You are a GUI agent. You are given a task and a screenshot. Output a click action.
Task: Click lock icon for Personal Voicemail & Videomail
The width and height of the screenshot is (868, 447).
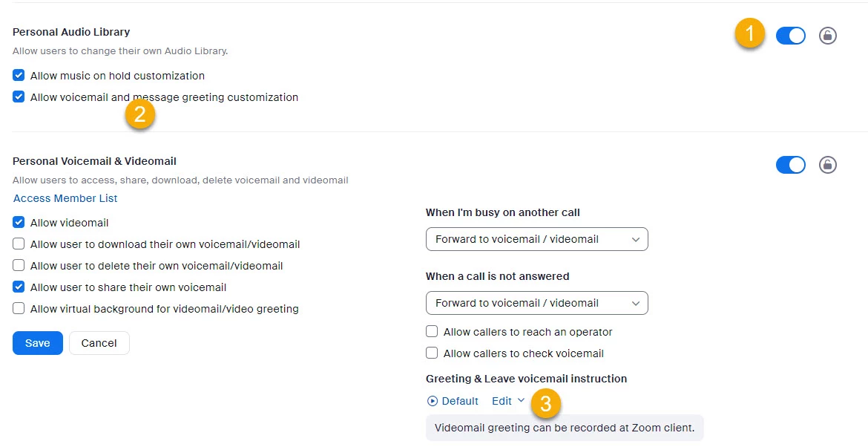(828, 165)
